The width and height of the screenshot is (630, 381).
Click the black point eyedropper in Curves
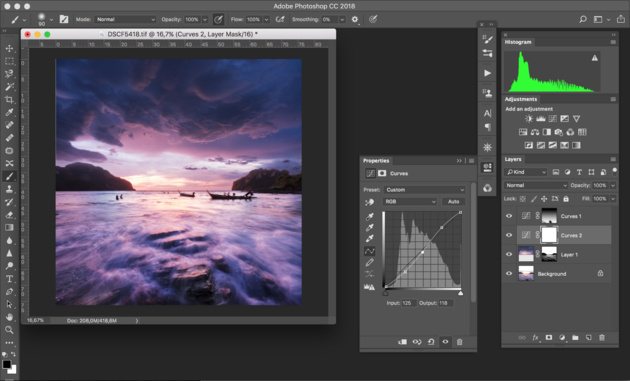369,217
